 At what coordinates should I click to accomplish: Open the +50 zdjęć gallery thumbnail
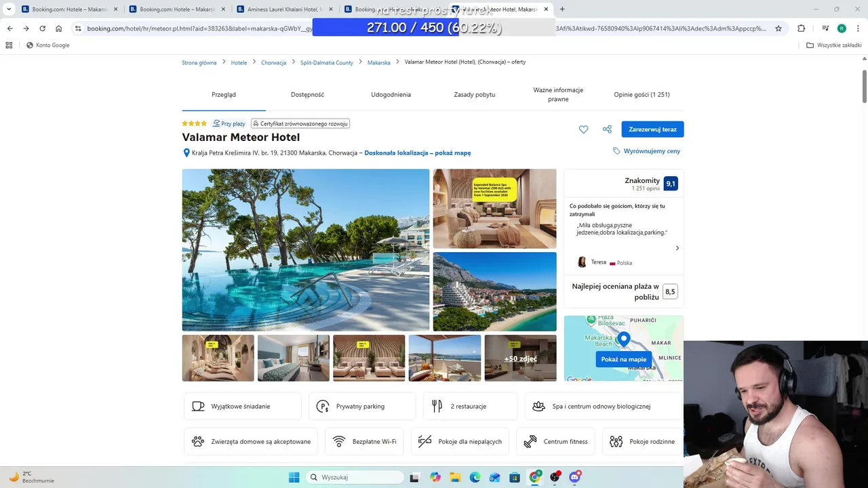pyautogui.click(x=520, y=358)
